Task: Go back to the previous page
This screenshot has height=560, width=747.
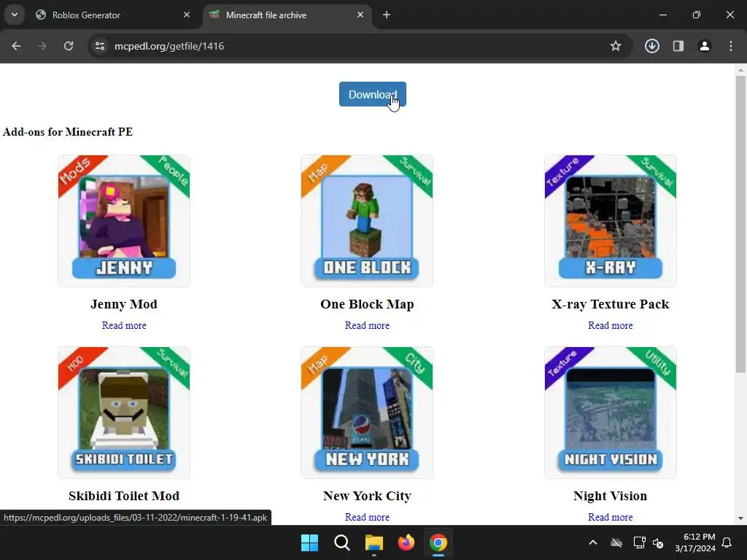Action: (x=16, y=46)
